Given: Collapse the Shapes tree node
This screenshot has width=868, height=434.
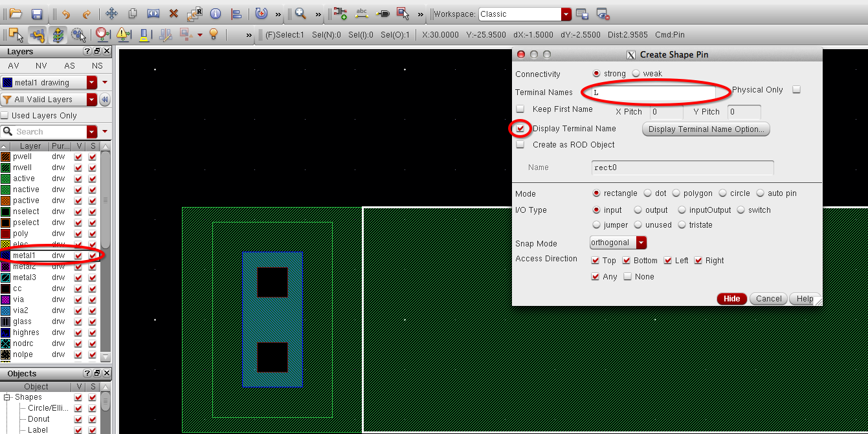Looking at the screenshot, I should [7, 397].
